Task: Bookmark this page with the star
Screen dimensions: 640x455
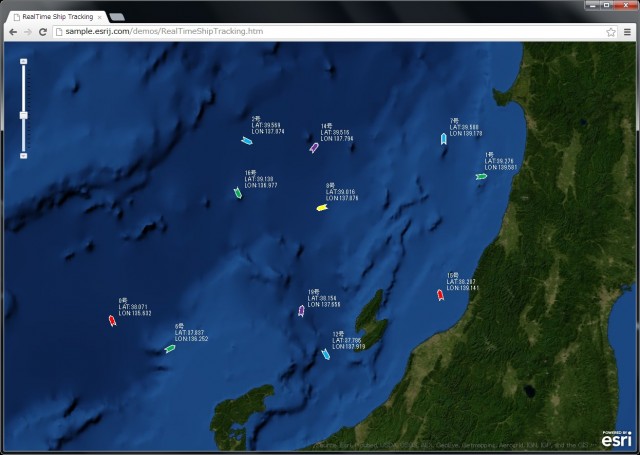Action: tap(611, 32)
